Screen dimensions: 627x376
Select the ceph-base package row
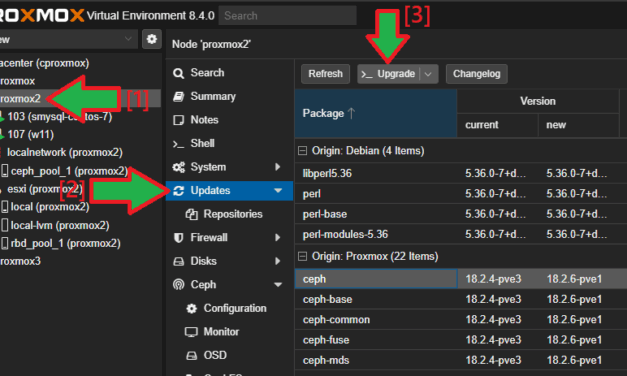pyautogui.click(x=461, y=299)
